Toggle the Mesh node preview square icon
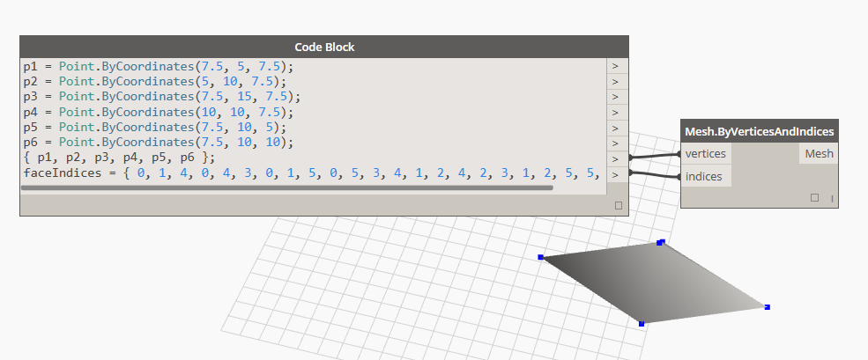This screenshot has height=360, width=868. pos(814,197)
